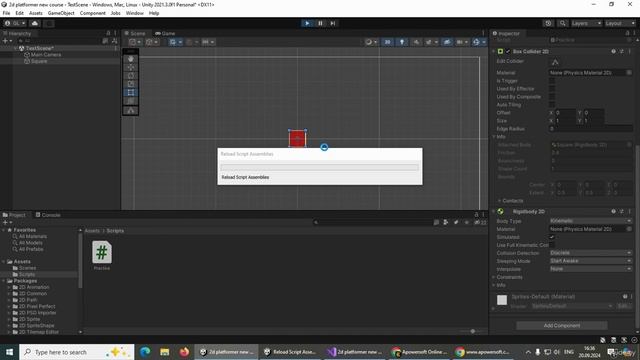This screenshot has width=640, height=360.
Task: Open the Layers dropdown
Action: (x=586, y=23)
